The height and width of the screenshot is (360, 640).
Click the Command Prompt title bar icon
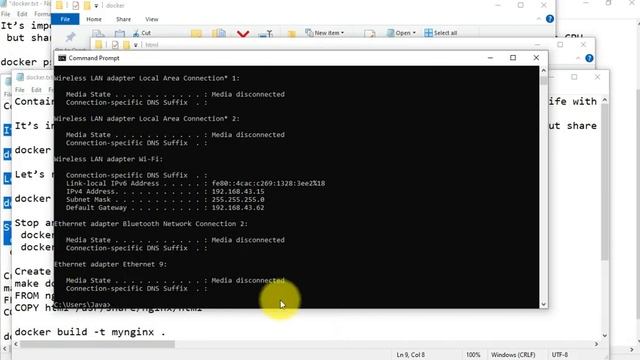pos(62,58)
